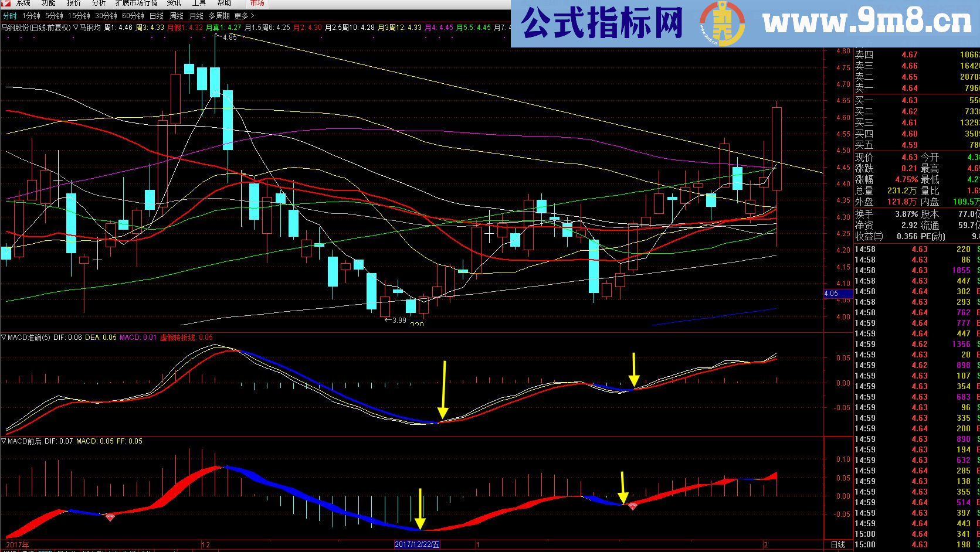Expand 更多 period options

(244, 16)
